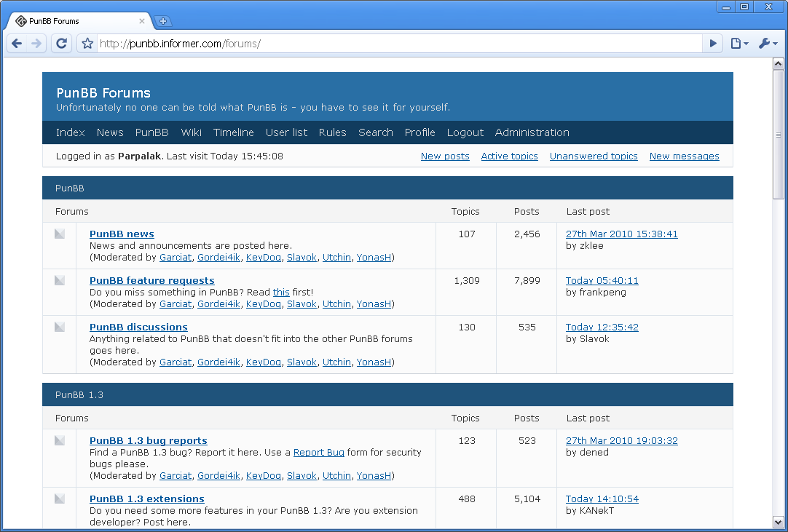Click the PunBB 1.3 extensions status icon
Viewport: 788px width, 532px height.
click(x=60, y=499)
